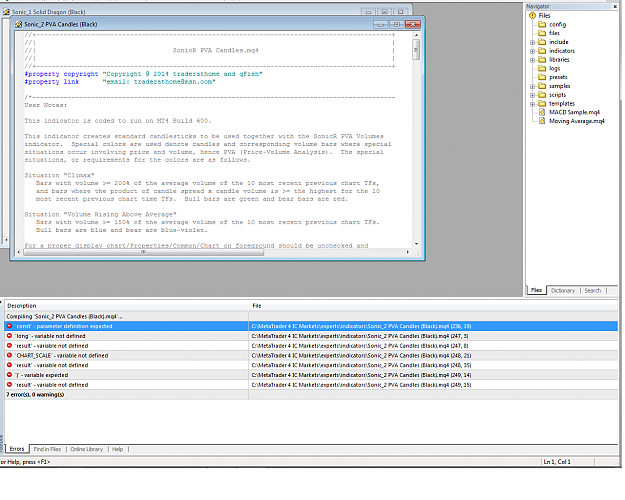This screenshot has height=500, width=625.
Task: Click the #property copyright line in code
Action: [143, 74]
